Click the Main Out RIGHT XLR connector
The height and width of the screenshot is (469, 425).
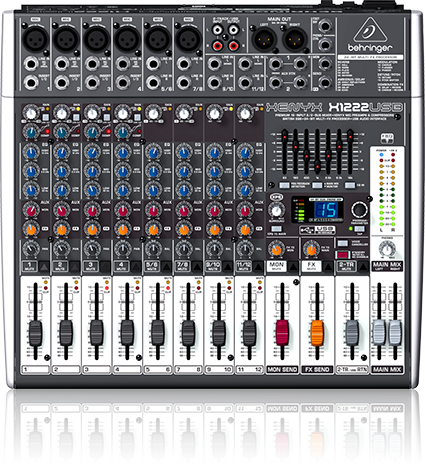(x=295, y=39)
